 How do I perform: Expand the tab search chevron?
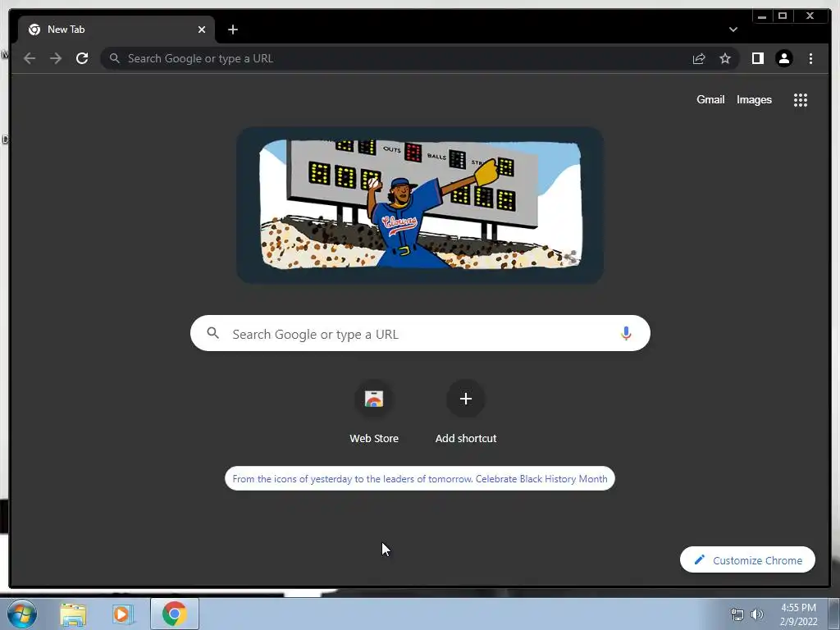pos(733,30)
